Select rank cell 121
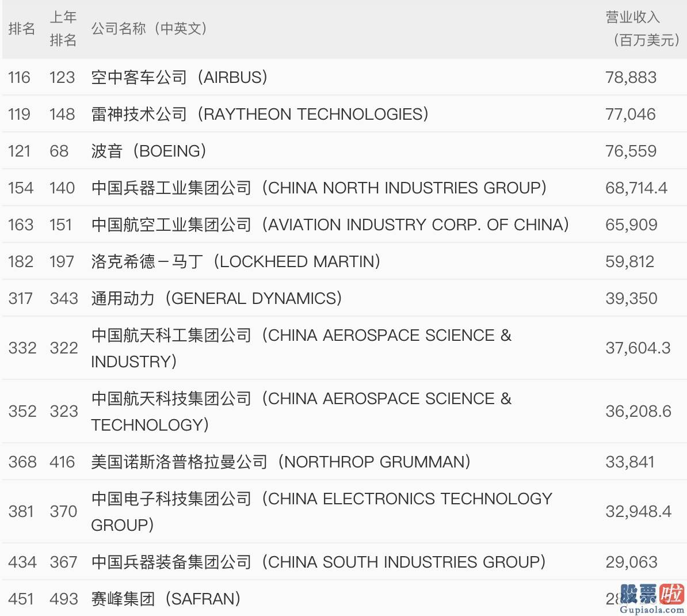The image size is (687, 616). pos(20,151)
